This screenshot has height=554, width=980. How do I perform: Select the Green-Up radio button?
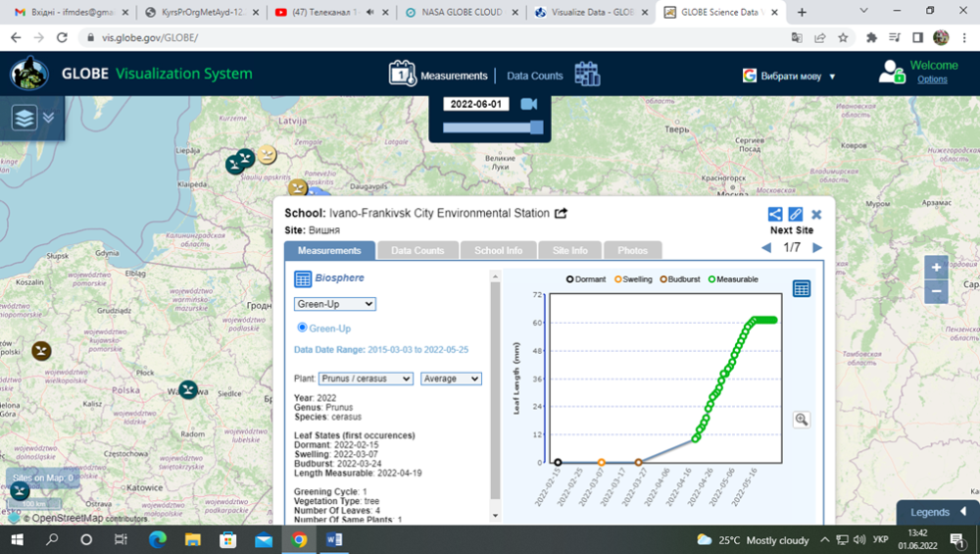pos(303,327)
